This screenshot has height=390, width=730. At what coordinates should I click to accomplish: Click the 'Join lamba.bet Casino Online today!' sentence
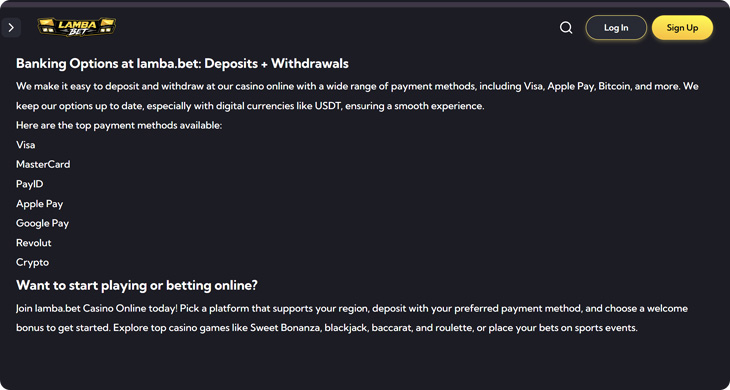tap(97, 309)
